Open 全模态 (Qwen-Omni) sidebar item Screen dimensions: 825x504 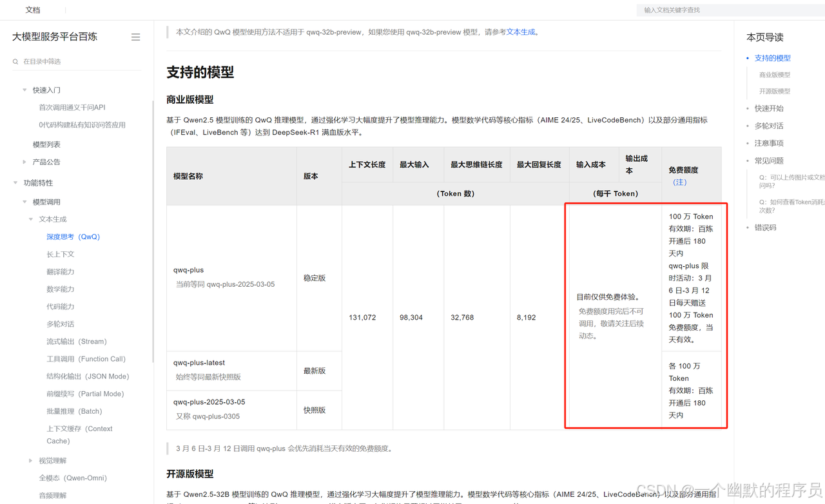point(73,478)
